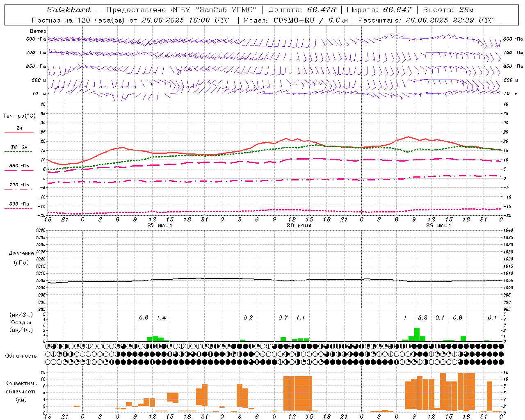Click the (км) unit under convective cloud label
This screenshot has width=525, height=420.
[x=21, y=399]
